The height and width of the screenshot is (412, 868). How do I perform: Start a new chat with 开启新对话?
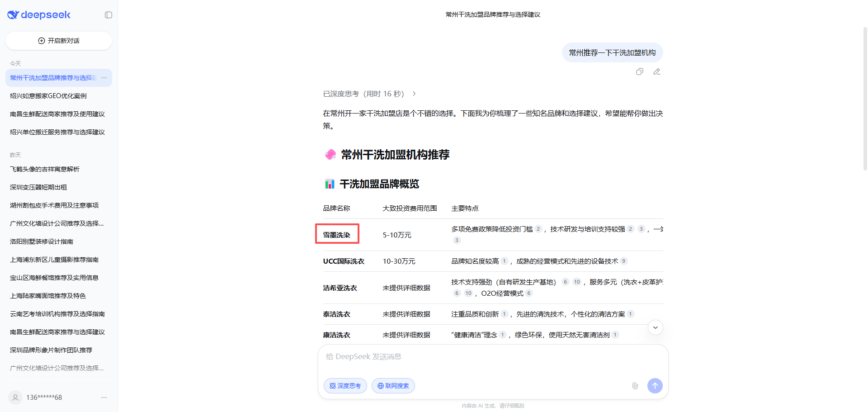59,41
